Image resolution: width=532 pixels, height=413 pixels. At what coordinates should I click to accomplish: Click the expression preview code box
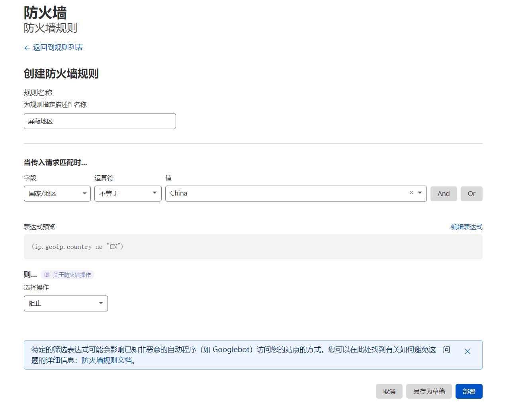[x=253, y=247]
